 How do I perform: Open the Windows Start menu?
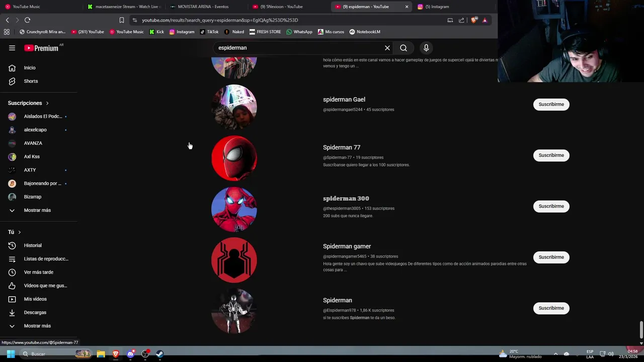point(11,354)
